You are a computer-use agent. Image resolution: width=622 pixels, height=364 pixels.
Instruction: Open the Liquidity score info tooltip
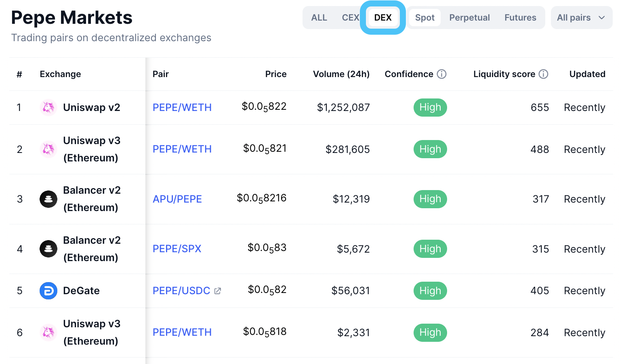point(544,74)
